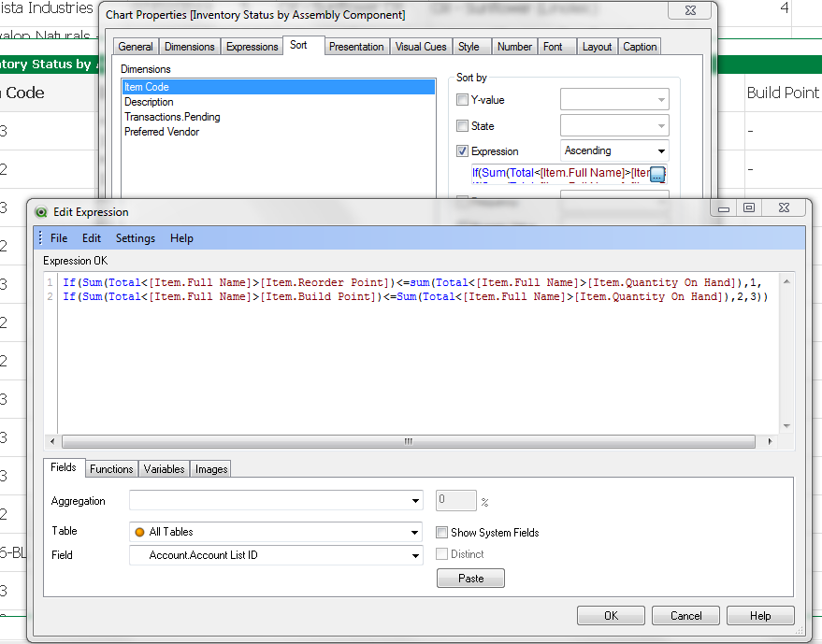Click the vertical scroll up arrow in editor
This screenshot has width=822, height=644.
coord(786,282)
